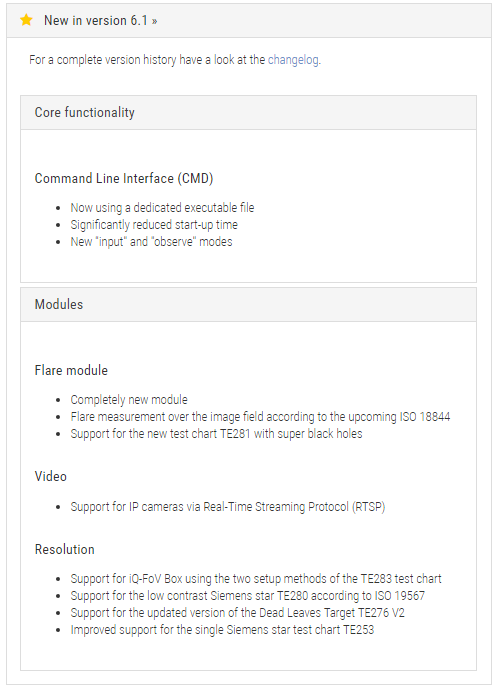This screenshot has height=692, width=495.
Task: Click the New "input" and "observe" modes item
Action: 151,242
